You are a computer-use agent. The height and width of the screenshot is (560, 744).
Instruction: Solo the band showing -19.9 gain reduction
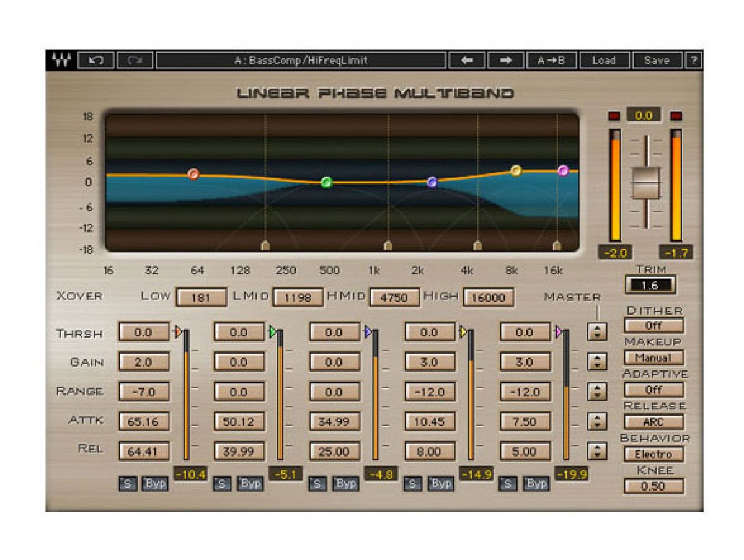click(x=508, y=484)
